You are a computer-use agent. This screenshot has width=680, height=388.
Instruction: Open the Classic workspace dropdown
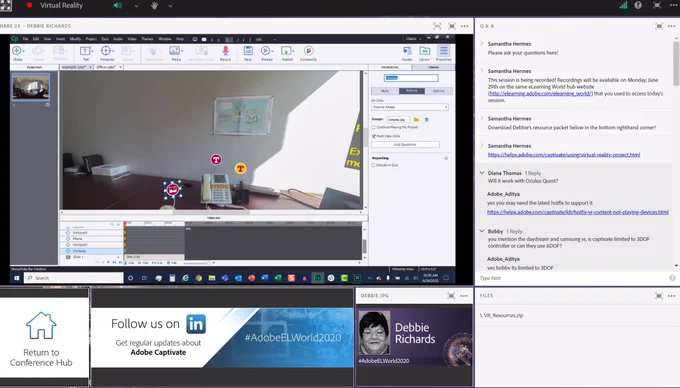coord(413,39)
